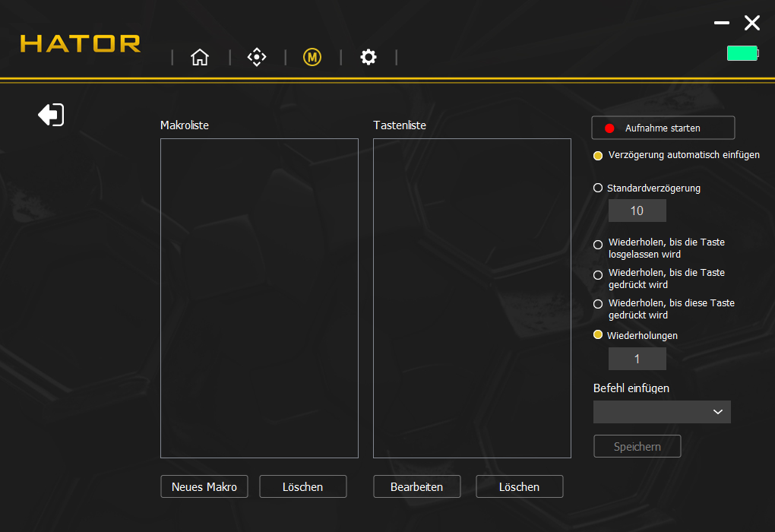Click Löschen under the Tastenliste

(x=520, y=486)
